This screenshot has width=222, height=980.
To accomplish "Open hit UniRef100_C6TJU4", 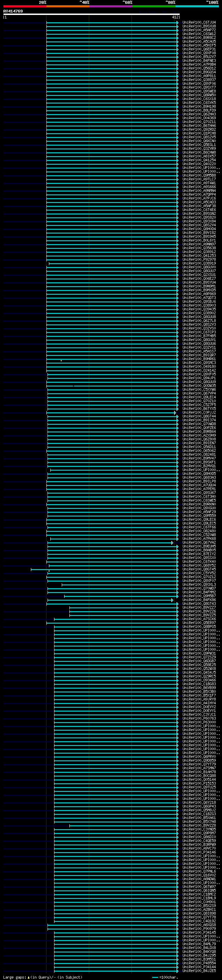I will [199, 23].
